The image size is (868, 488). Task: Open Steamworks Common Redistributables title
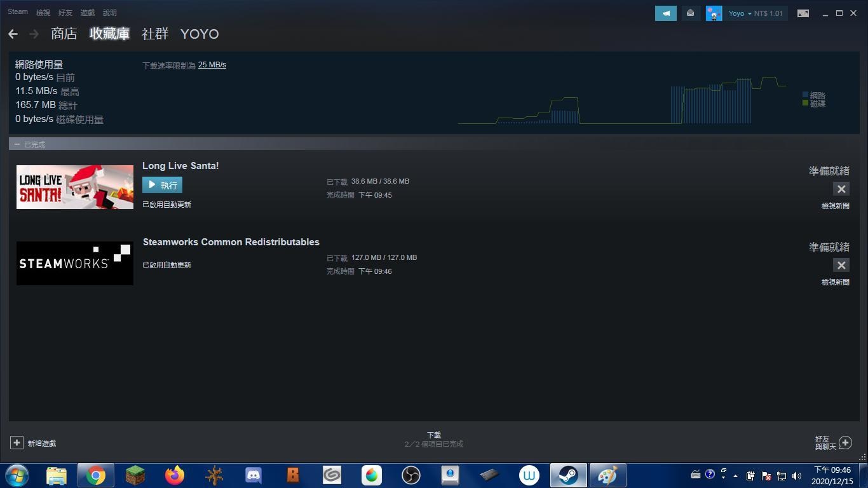pyautogui.click(x=231, y=242)
